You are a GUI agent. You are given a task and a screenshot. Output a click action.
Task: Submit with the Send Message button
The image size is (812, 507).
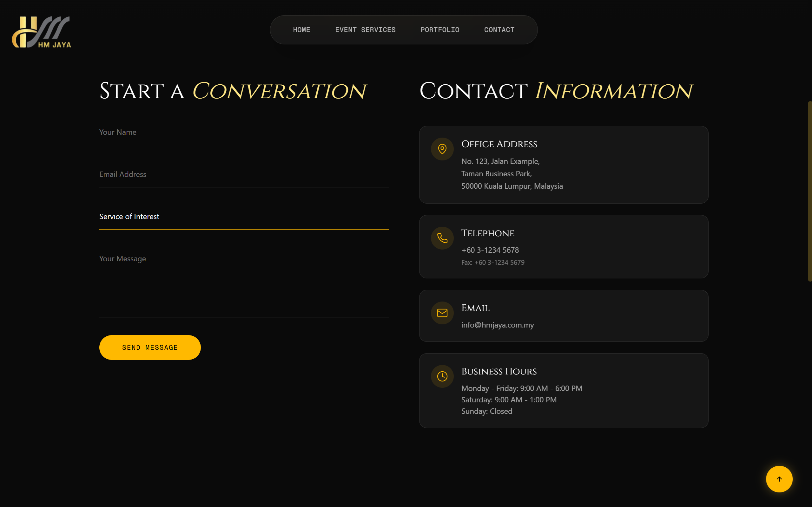click(x=150, y=348)
